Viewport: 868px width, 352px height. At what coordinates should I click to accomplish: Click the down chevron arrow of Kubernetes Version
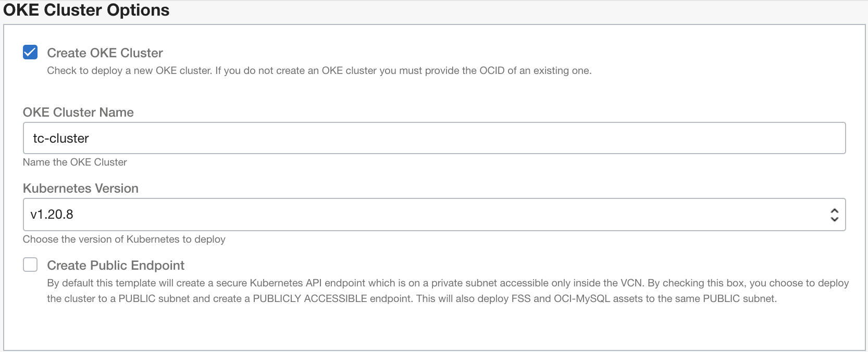pyautogui.click(x=834, y=219)
